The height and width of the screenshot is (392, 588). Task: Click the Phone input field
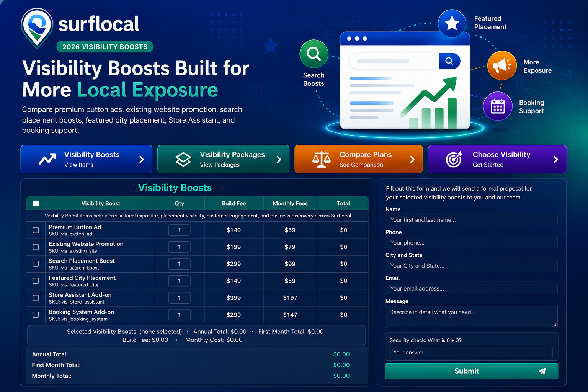471,242
